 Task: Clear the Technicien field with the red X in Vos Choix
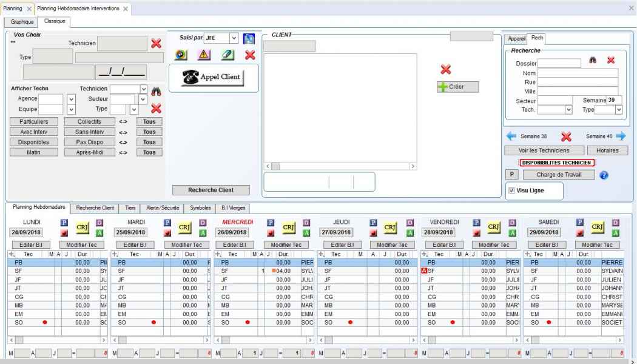(156, 44)
